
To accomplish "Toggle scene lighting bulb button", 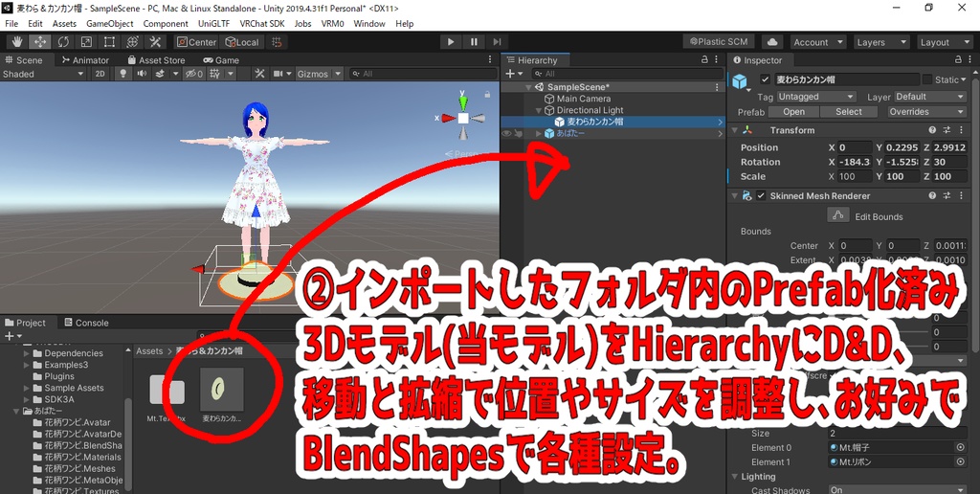I will 123,74.
